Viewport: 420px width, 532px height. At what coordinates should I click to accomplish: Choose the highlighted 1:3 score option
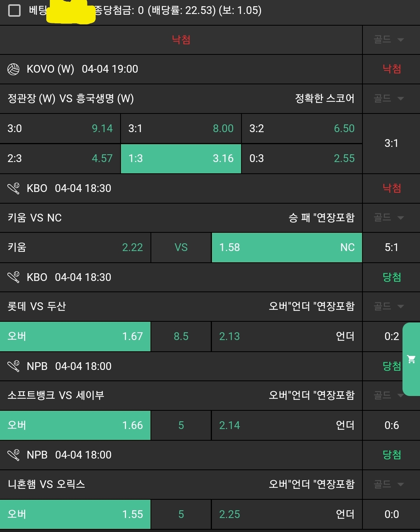point(181,159)
